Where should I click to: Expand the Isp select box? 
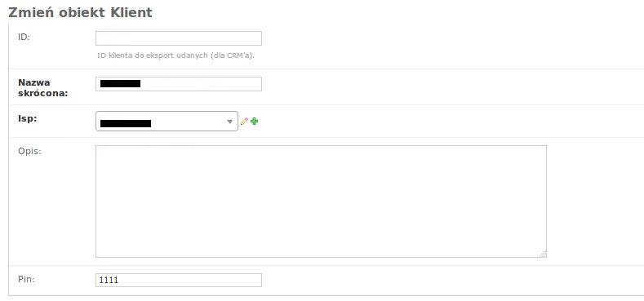[x=167, y=122]
